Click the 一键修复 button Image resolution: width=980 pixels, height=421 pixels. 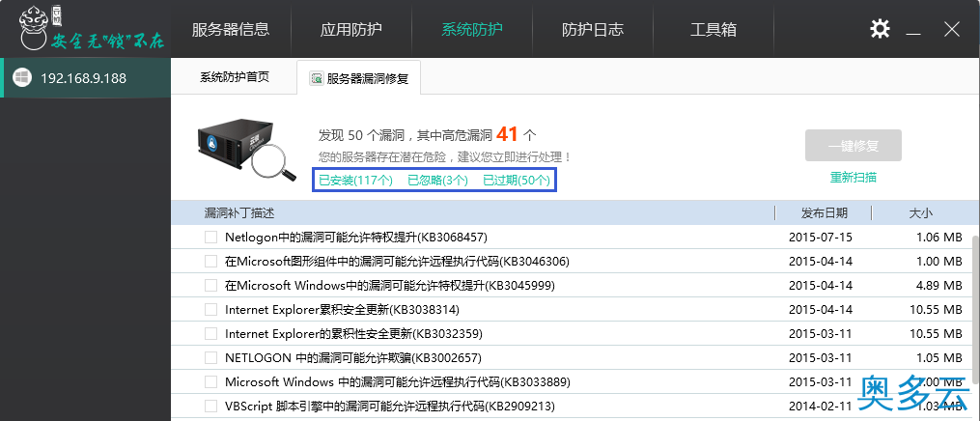coord(854,146)
